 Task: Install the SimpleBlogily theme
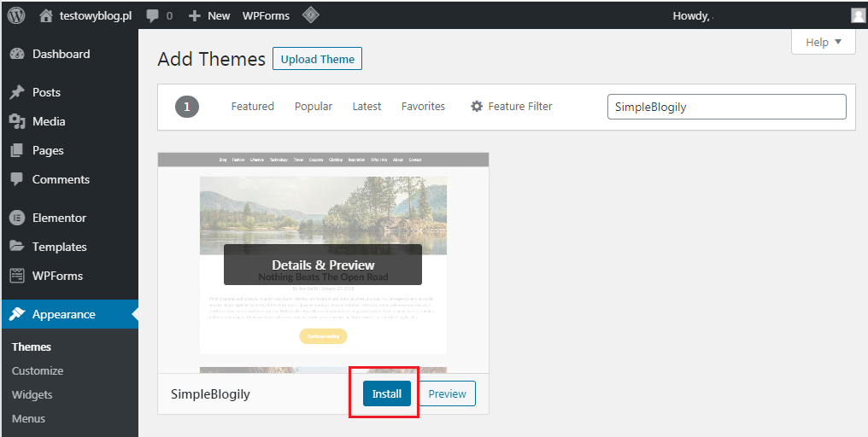coord(386,393)
